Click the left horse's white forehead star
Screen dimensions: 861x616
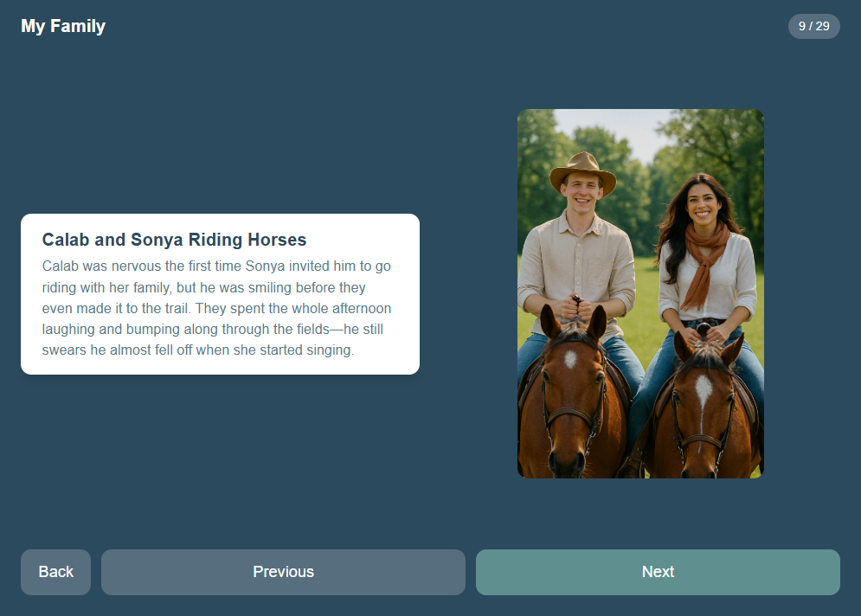570,359
